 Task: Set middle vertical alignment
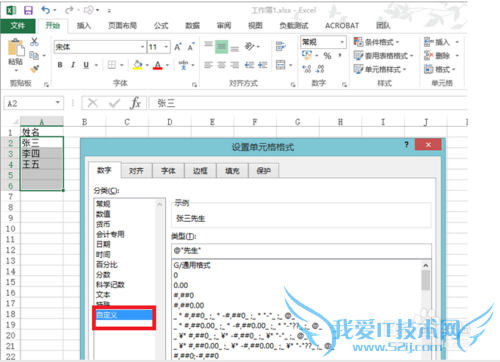click(221, 47)
